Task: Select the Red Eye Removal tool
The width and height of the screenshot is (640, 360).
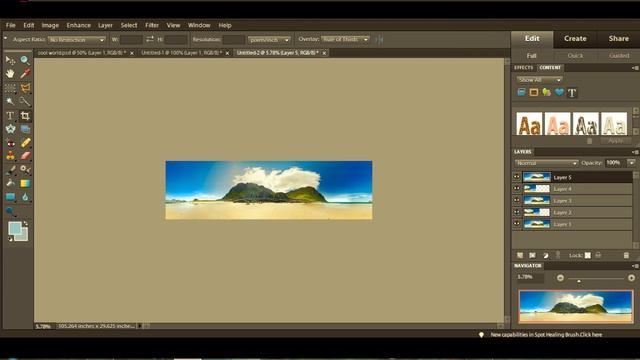Action: click(x=10, y=143)
